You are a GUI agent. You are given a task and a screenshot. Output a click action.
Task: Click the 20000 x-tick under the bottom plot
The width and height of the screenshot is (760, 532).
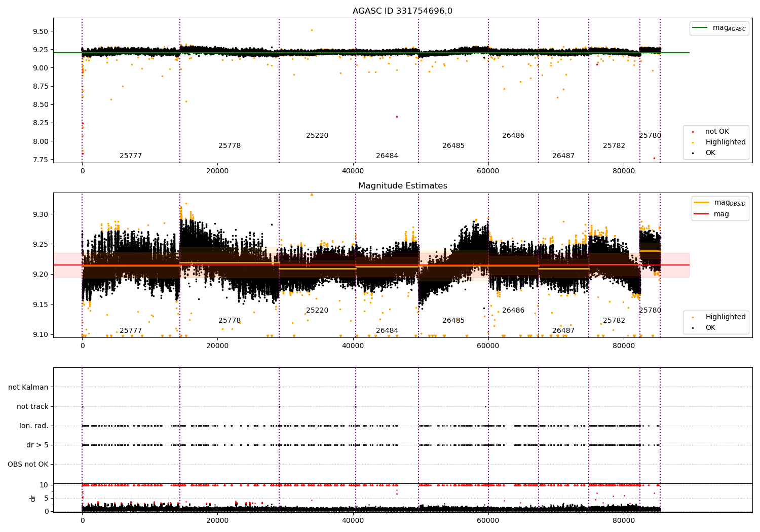pyautogui.click(x=217, y=521)
